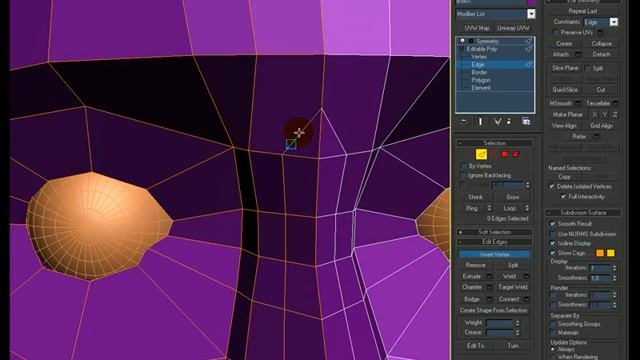Viewport: 640px width, 360px height.
Task: Enable Ignore Backfacing checkbox
Action: click(x=463, y=176)
